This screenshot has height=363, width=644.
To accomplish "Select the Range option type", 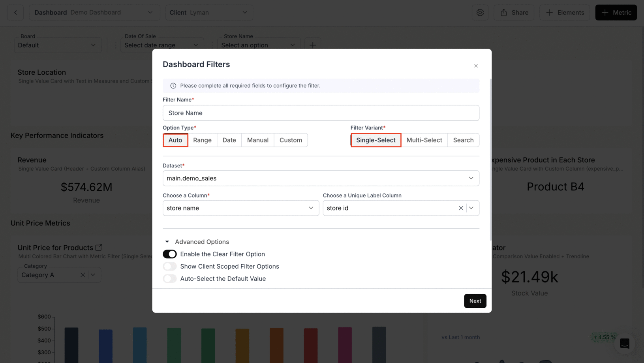I will 202,140.
